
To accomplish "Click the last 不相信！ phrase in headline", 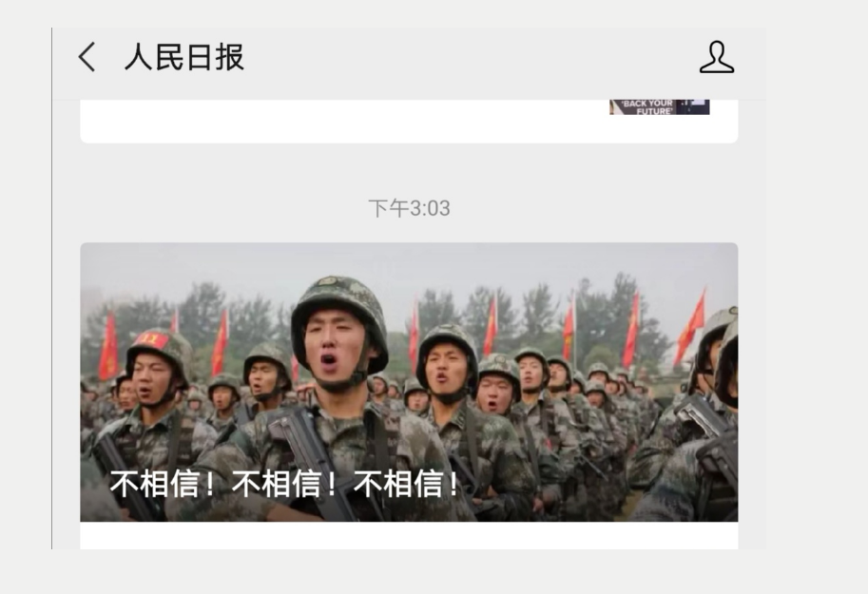I will coord(407,484).
